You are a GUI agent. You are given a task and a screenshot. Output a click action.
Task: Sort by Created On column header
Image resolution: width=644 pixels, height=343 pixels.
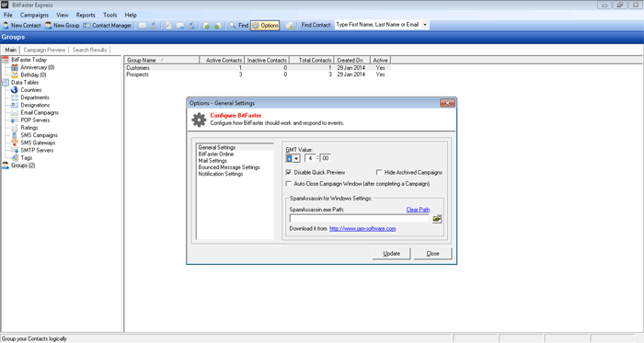pyautogui.click(x=352, y=60)
